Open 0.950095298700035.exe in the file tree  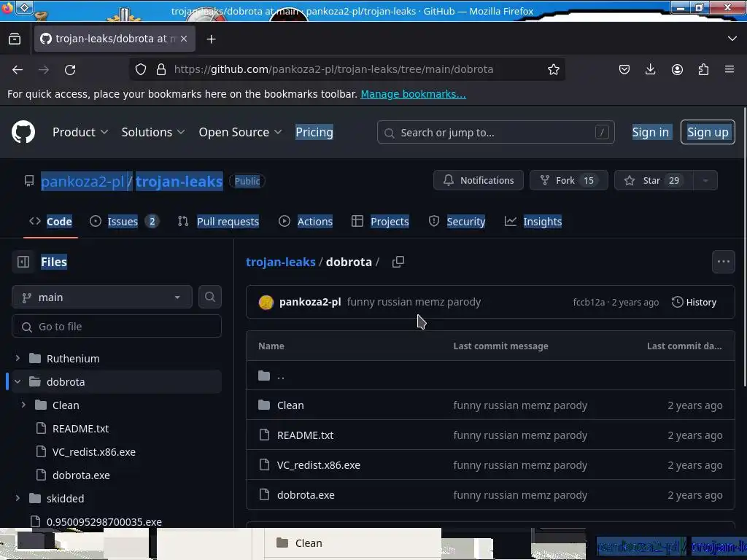click(104, 521)
